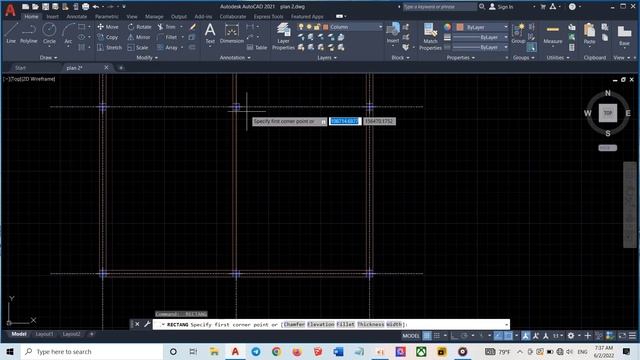Toggle object snap tracking in status bar

click(498, 336)
